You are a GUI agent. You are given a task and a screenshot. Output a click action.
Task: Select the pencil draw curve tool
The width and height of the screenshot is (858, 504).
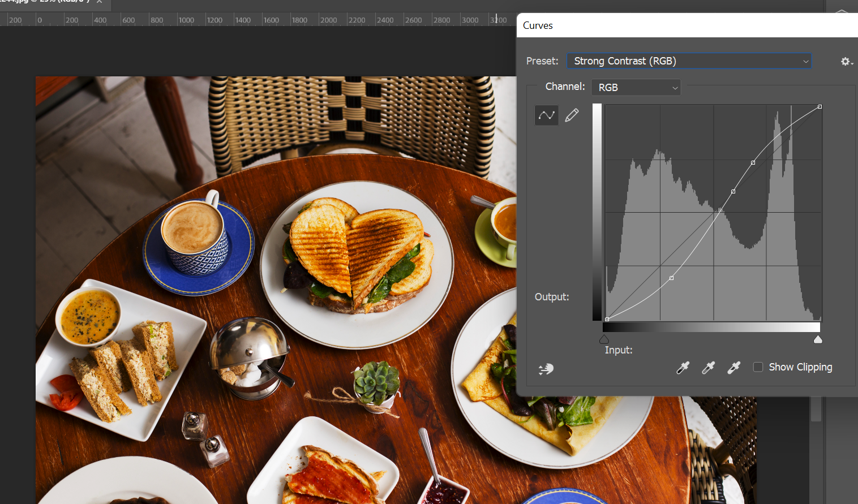572,115
